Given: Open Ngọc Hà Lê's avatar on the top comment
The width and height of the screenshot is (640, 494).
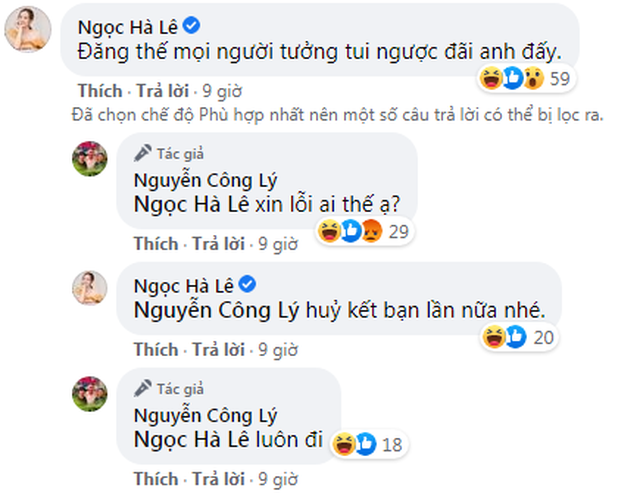Looking at the screenshot, I should tap(26, 33).
